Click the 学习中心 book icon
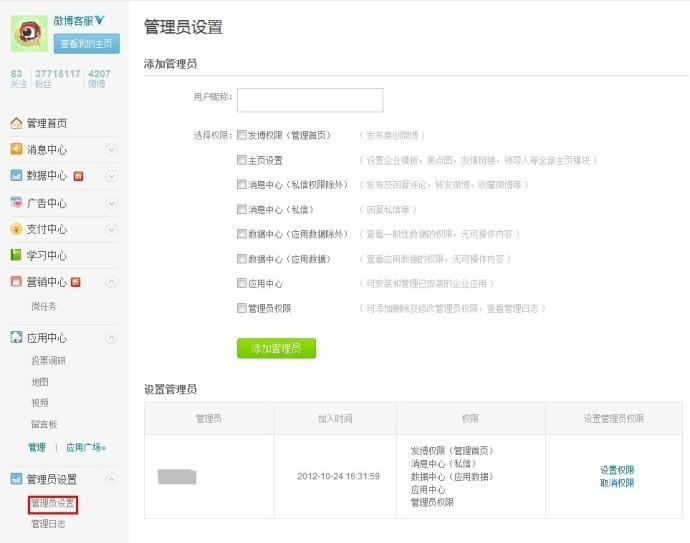This screenshot has width=690, height=543. click(16, 255)
